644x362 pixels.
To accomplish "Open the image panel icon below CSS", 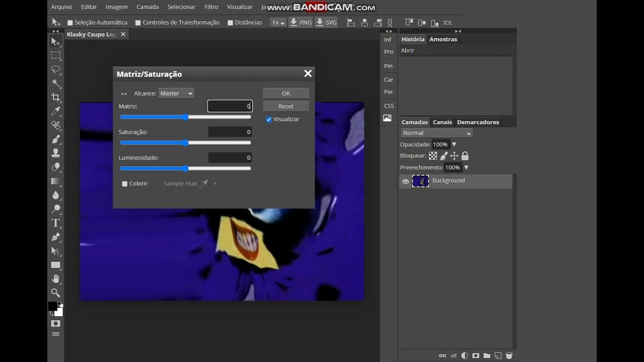I will 387,118.
